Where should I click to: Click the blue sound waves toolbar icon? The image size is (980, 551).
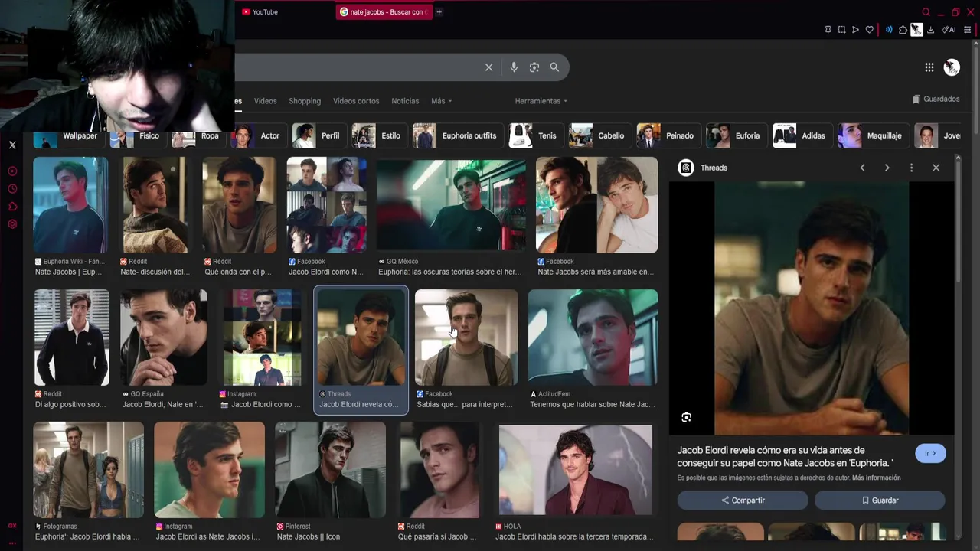click(889, 30)
